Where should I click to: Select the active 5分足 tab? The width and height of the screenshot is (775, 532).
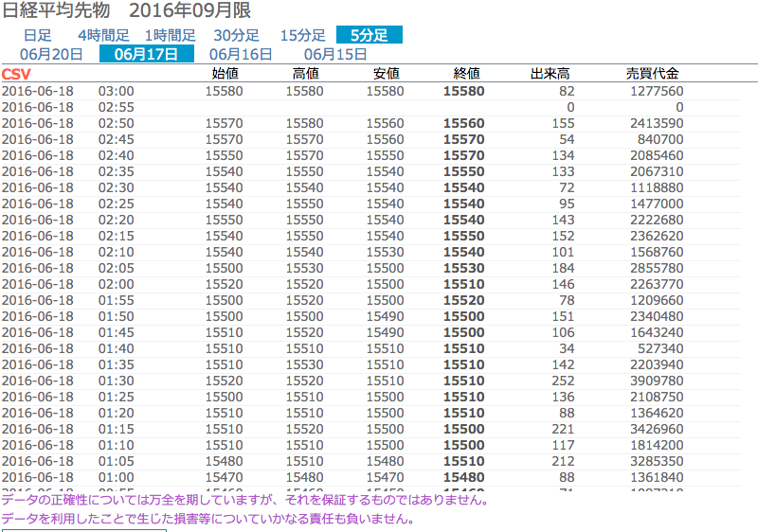point(369,35)
